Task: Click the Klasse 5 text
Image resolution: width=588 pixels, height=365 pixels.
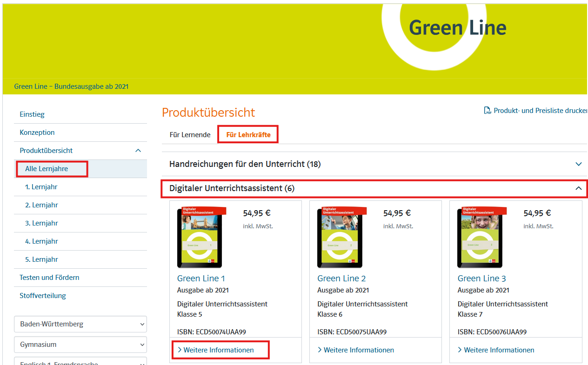Action: [x=190, y=314]
